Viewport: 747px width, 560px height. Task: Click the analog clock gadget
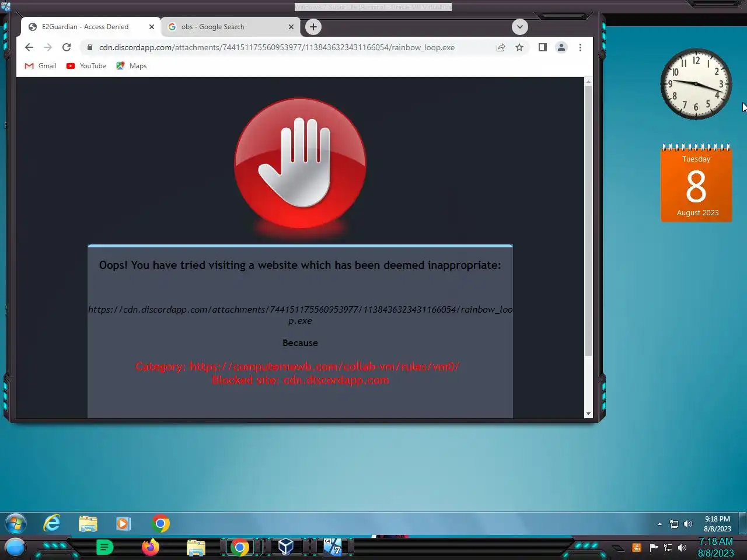(x=696, y=84)
